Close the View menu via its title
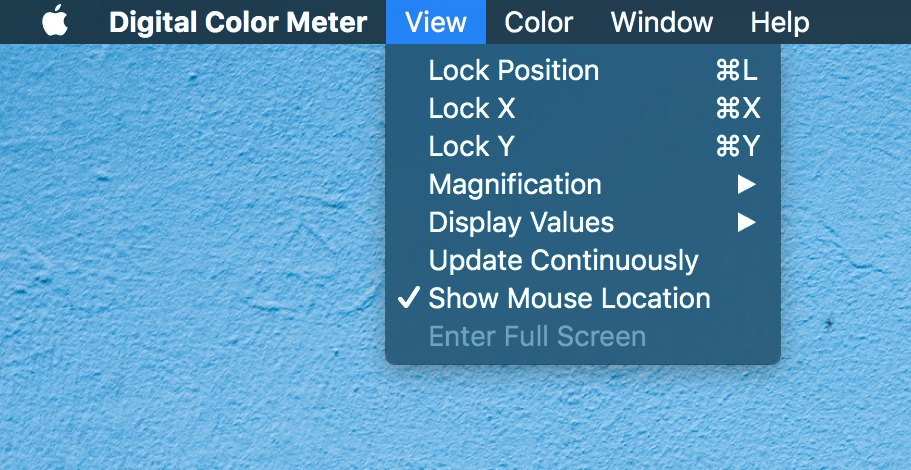Image resolution: width=911 pixels, height=470 pixels. [436, 22]
